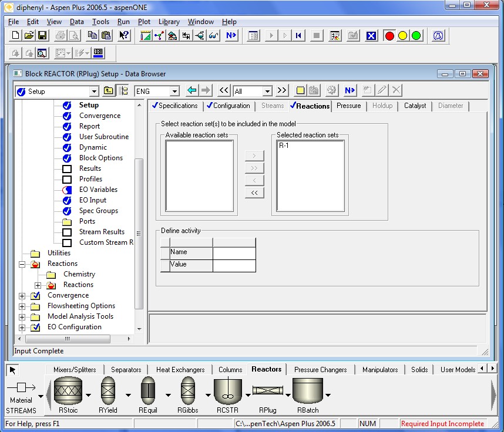Click the Profiles status box in tree
Screen dimensions: 504x432
(67, 180)
